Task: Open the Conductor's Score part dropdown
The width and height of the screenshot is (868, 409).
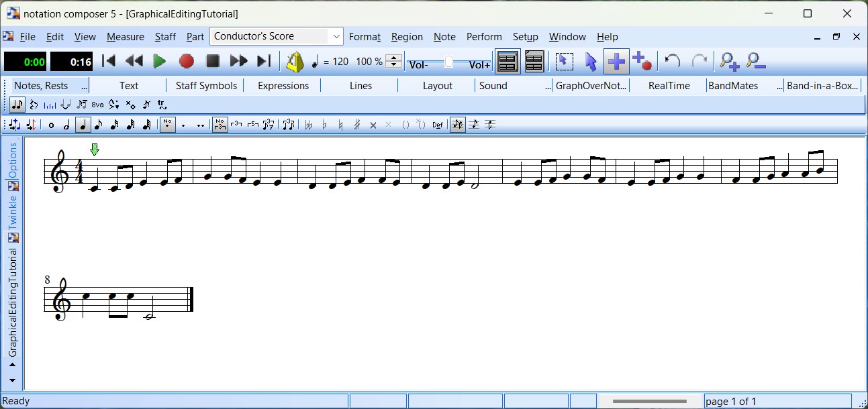Action: [336, 36]
